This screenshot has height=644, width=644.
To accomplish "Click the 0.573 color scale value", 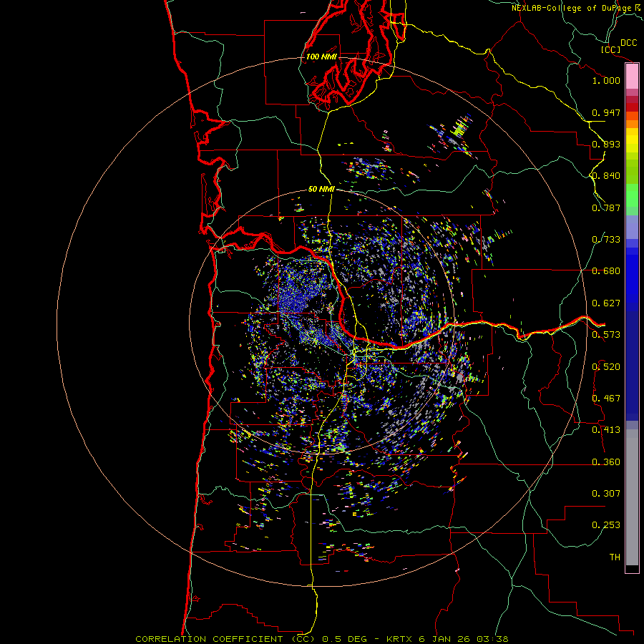I will point(606,335).
